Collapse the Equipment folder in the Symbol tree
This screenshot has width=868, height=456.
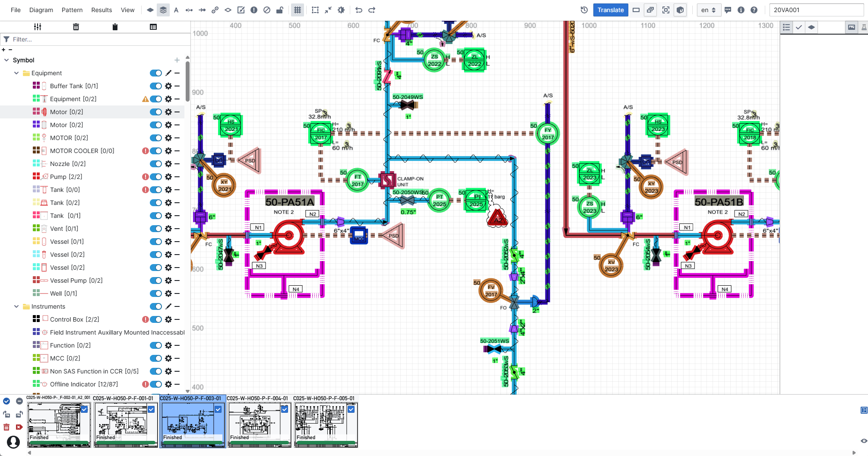click(x=16, y=73)
